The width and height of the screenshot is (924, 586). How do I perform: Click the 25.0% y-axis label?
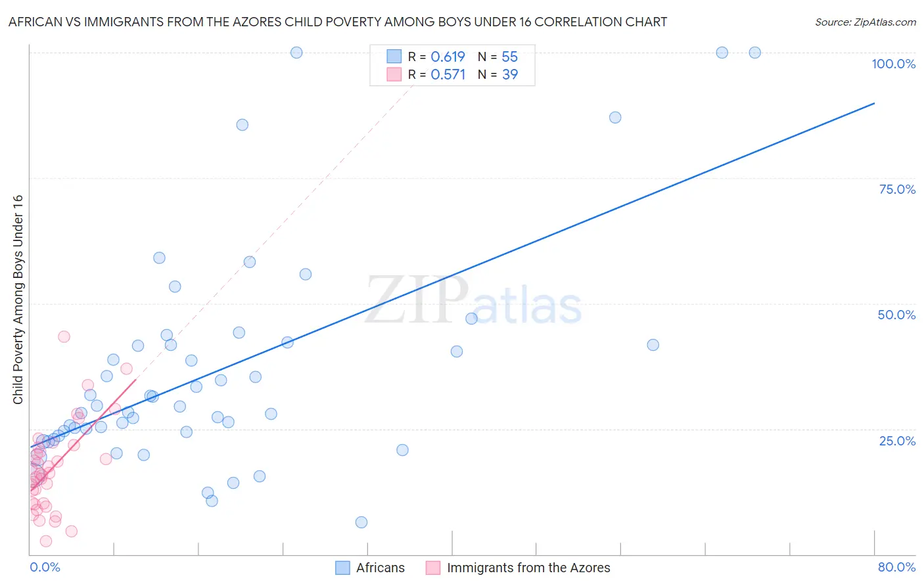[897, 441]
